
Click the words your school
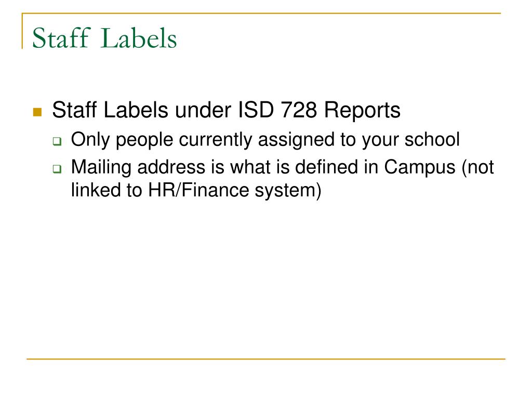click(x=410, y=140)
